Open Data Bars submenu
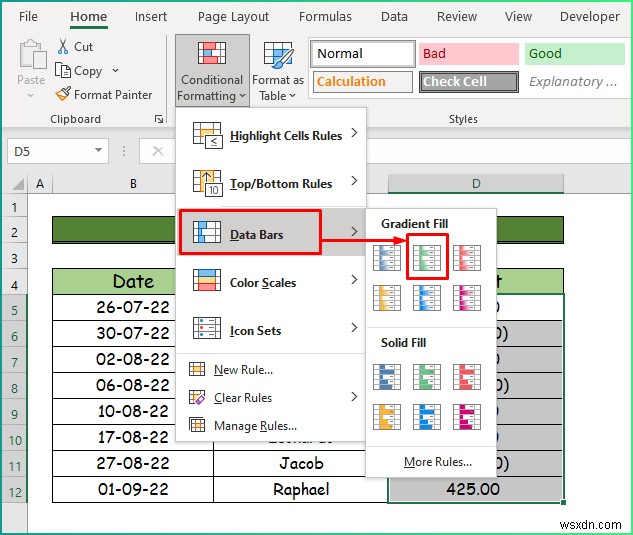The height and width of the screenshot is (535, 633). point(271,232)
